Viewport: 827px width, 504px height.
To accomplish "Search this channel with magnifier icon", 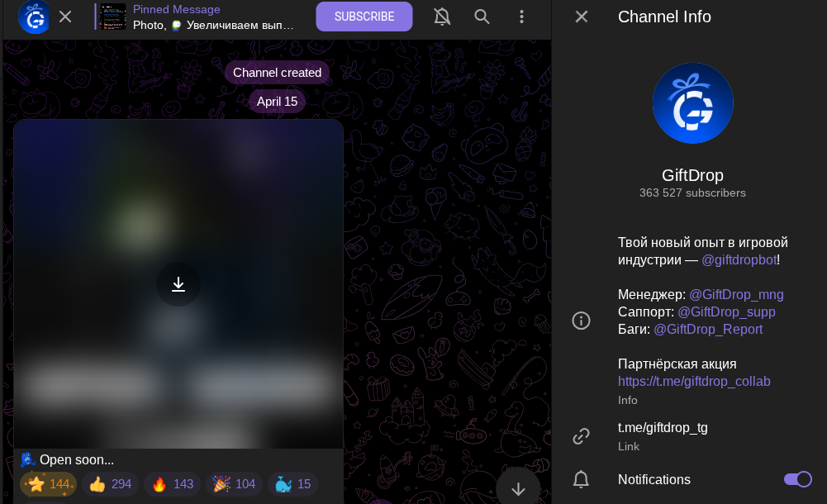I will coord(482,17).
